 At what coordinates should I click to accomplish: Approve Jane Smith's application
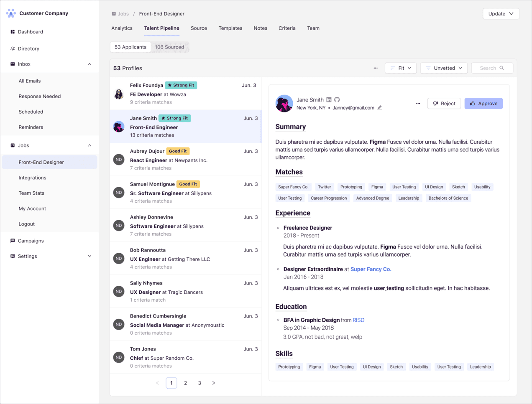pos(483,103)
